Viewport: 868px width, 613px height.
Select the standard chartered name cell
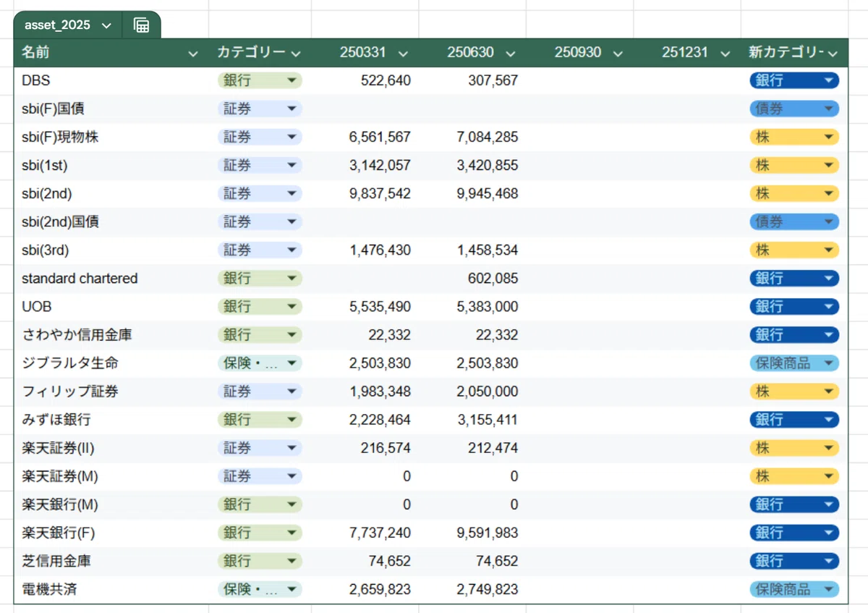tap(111, 279)
